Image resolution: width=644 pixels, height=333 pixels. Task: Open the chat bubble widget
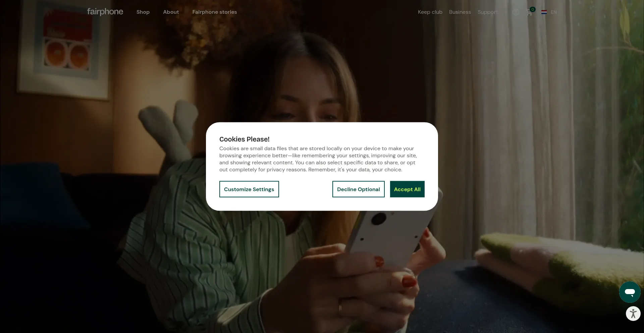(630, 292)
